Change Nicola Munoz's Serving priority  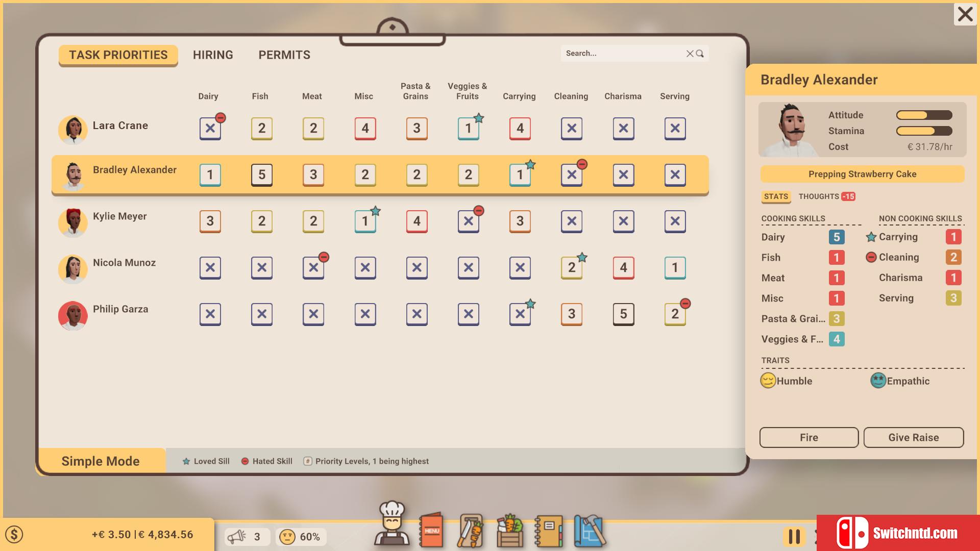pyautogui.click(x=675, y=268)
